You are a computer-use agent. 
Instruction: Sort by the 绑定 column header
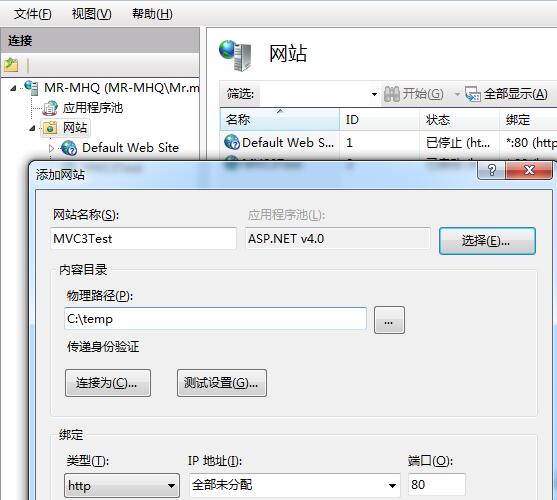(528, 120)
